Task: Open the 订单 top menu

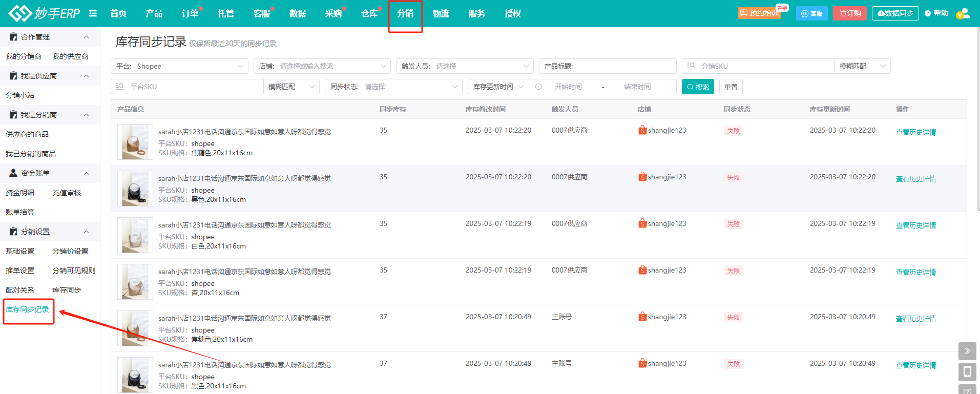Action: point(190,13)
